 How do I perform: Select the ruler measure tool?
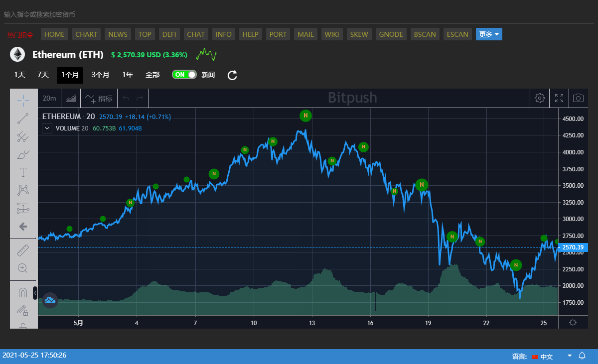pos(23,250)
